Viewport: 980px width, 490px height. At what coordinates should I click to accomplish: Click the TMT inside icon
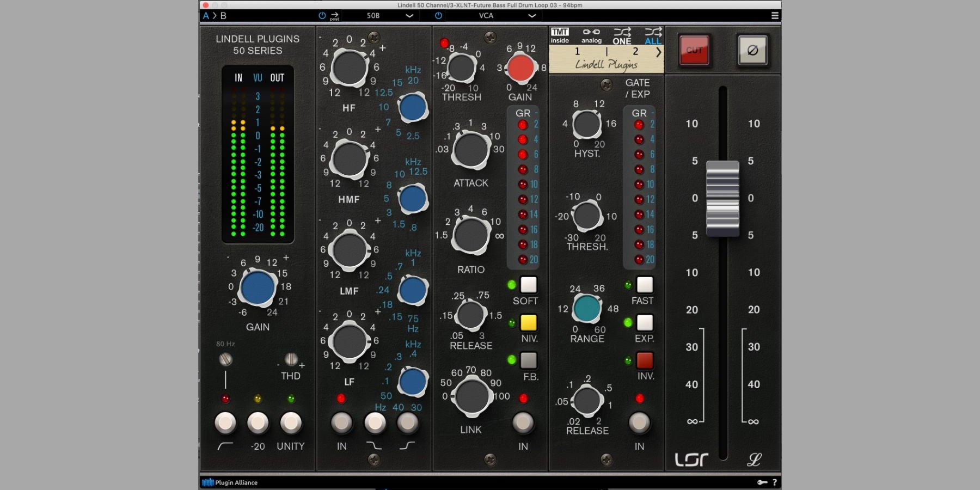click(560, 35)
